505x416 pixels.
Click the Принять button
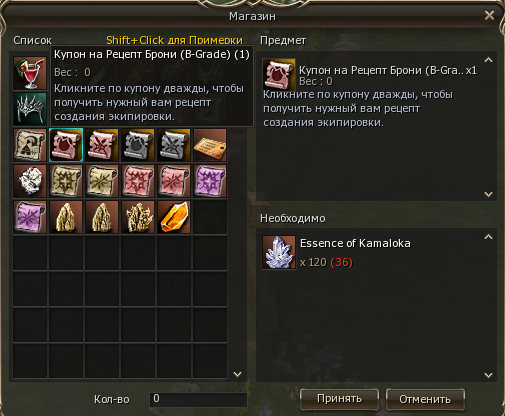point(339,399)
